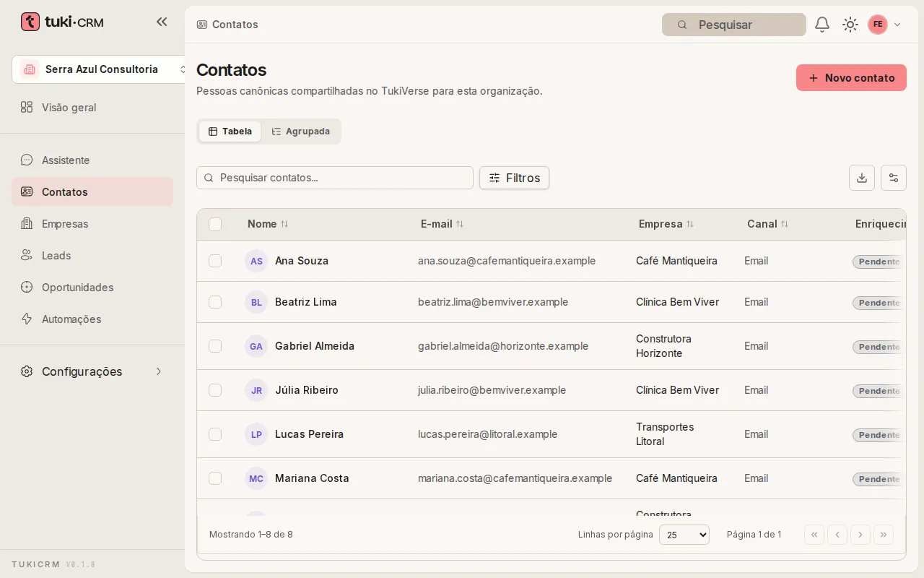The image size is (924, 578).
Task: Click Pendente badge in Ana Souza row
Action: pyautogui.click(x=879, y=262)
